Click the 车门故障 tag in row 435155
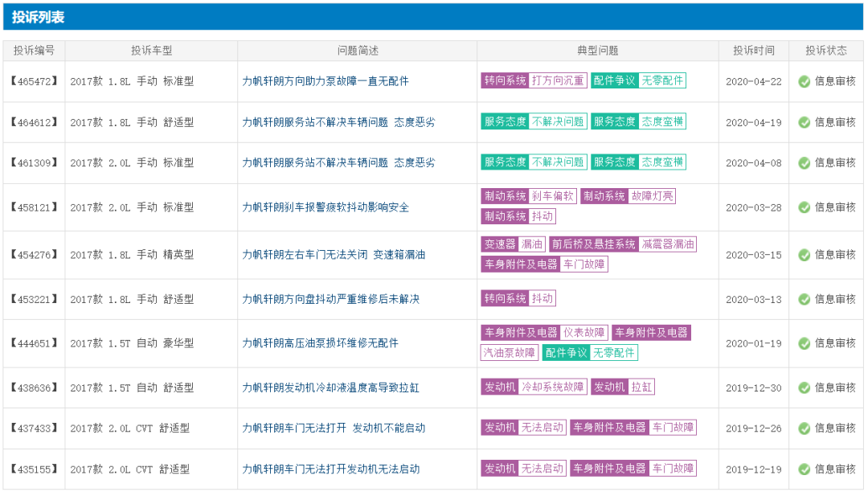The width and height of the screenshot is (868, 496). pos(673,469)
